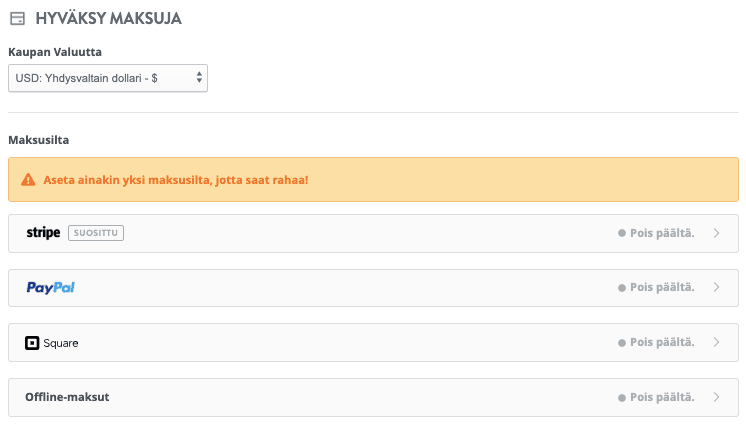This screenshot has height=429, width=746.
Task: Click the Stripe logo
Action: pos(43,233)
